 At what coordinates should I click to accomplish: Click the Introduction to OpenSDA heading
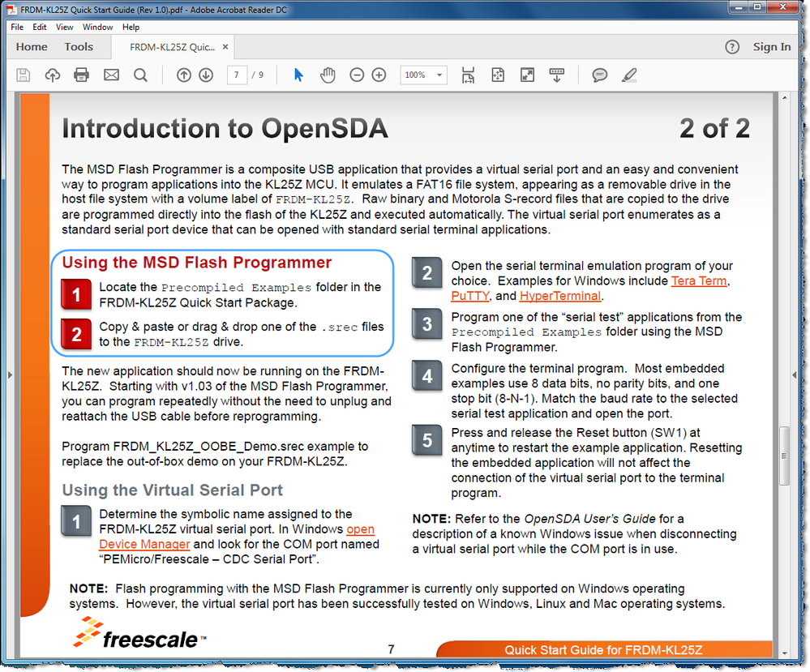225,129
